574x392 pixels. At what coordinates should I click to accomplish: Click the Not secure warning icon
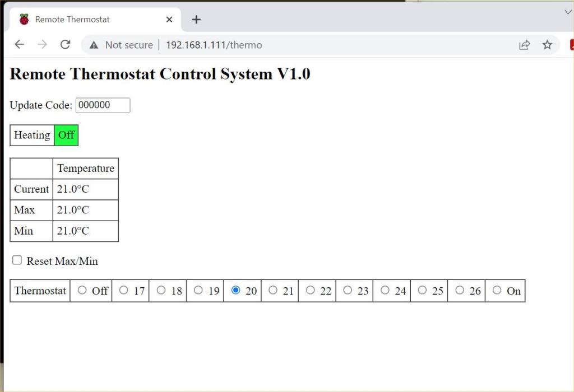point(94,45)
